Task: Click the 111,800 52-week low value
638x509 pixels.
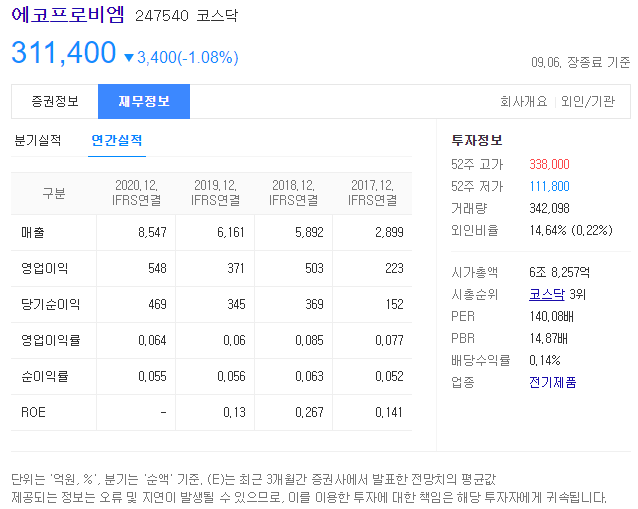Action: click(549, 186)
